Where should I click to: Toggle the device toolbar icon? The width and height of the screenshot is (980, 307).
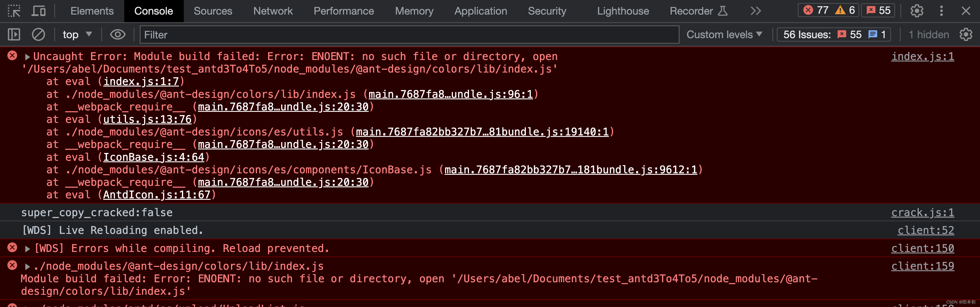point(38,11)
